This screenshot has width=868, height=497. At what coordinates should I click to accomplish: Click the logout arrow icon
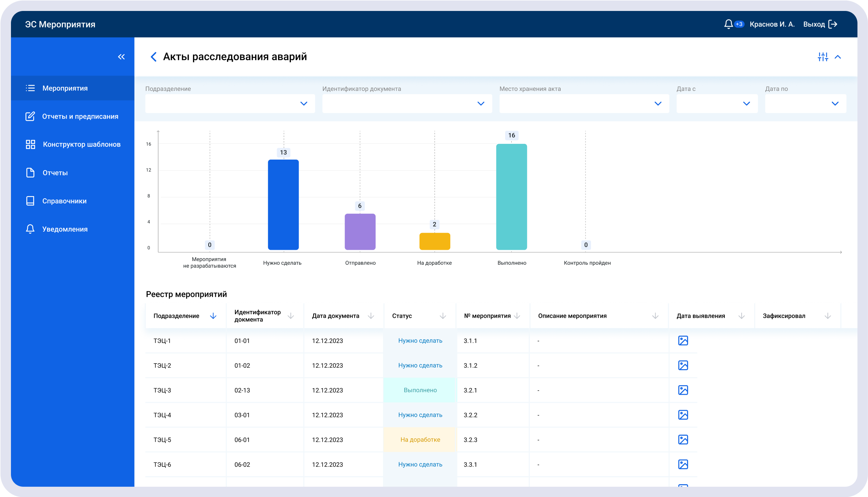click(833, 24)
